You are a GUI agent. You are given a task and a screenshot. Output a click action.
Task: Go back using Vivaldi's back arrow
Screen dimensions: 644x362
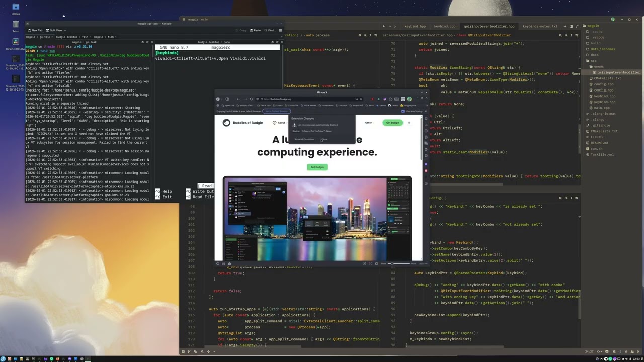(238, 99)
